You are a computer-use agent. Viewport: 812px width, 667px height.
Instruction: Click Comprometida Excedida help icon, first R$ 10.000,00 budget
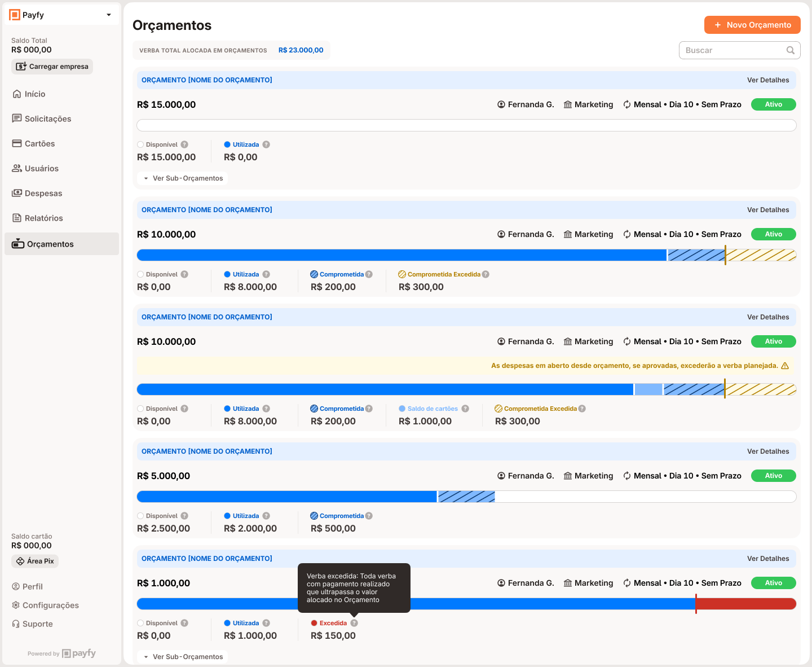point(486,274)
